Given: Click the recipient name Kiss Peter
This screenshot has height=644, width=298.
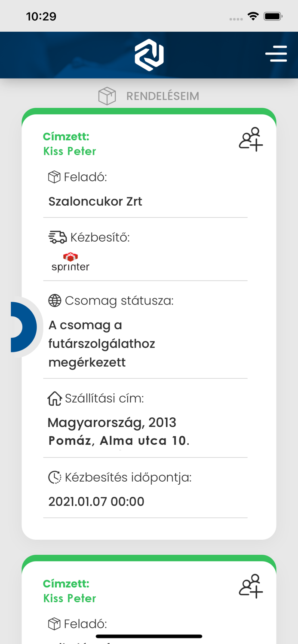Looking at the screenshot, I should pos(70,151).
